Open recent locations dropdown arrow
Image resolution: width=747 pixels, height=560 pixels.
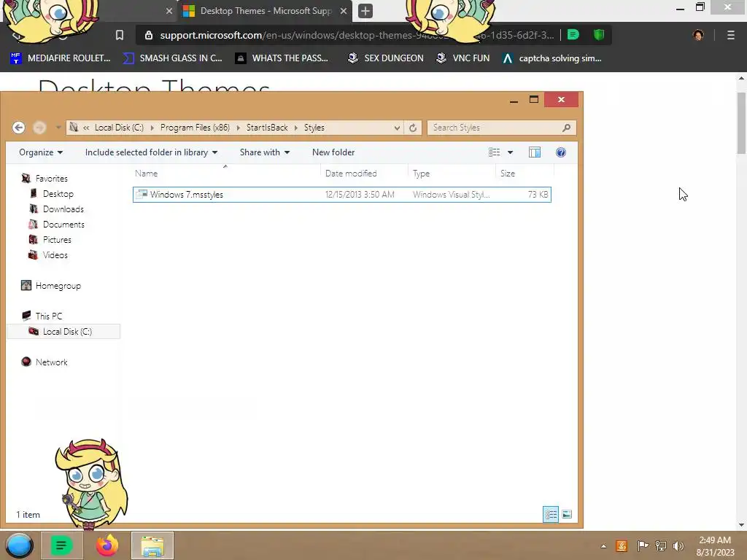(x=58, y=128)
